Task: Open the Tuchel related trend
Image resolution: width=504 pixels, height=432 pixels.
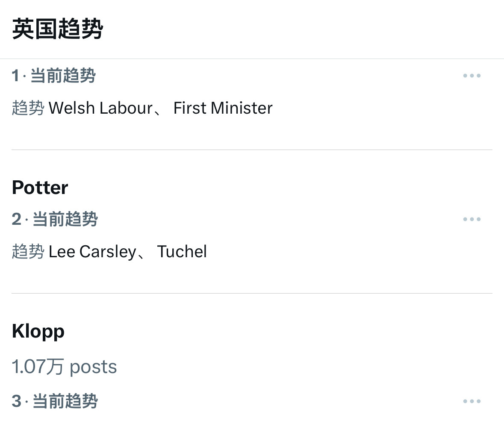Action: [182, 252]
